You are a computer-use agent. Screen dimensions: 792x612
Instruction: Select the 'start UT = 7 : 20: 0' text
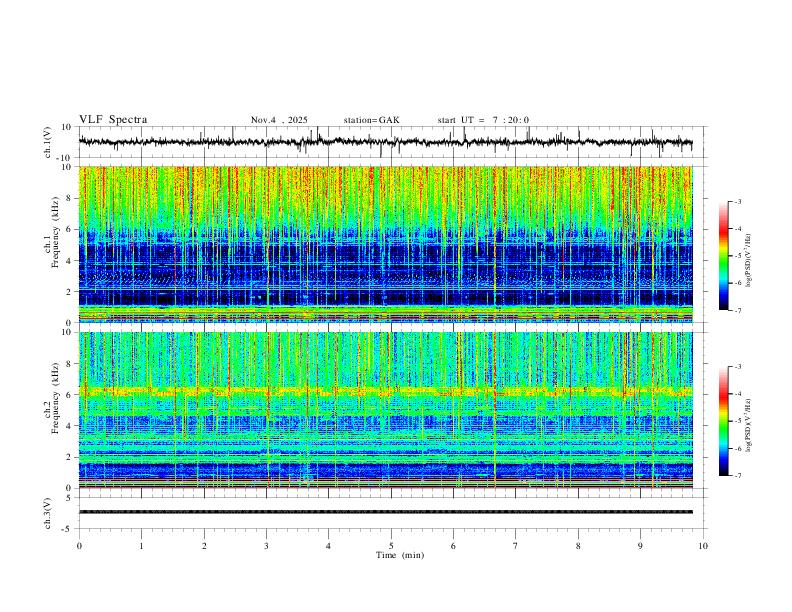pyautogui.click(x=483, y=120)
